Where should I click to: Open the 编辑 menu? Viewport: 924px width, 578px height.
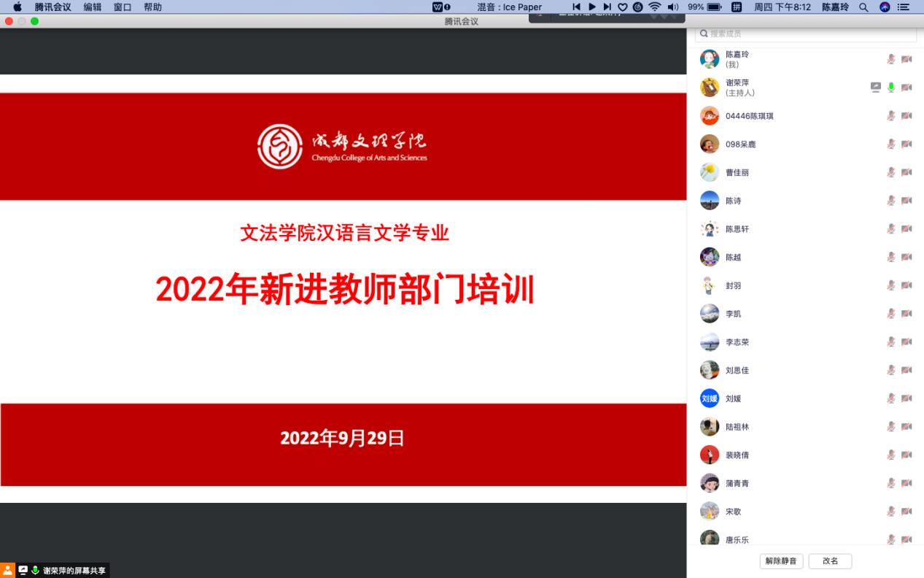point(93,7)
